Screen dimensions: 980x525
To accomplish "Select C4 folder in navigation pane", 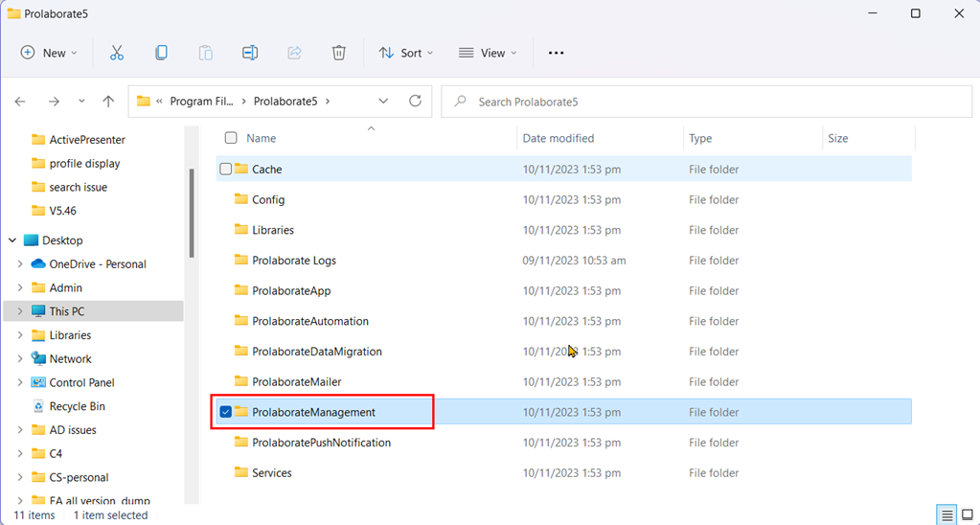I will click(x=56, y=454).
